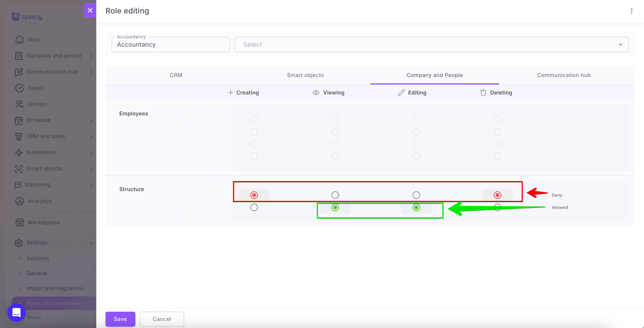Open Sections under Settings
Viewport: 644px width, 328px height.
[38, 258]
